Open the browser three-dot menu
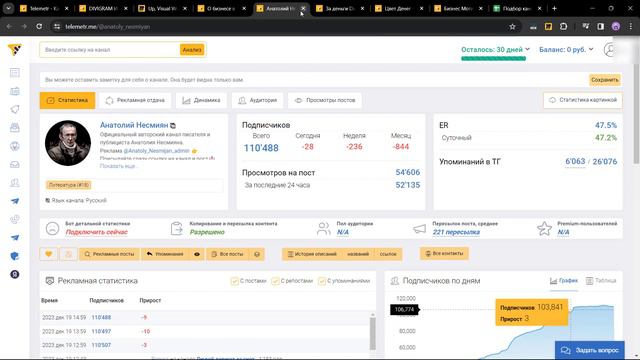Image resolution: width=640 pixels, height=360 pixels. pos(631,27)
